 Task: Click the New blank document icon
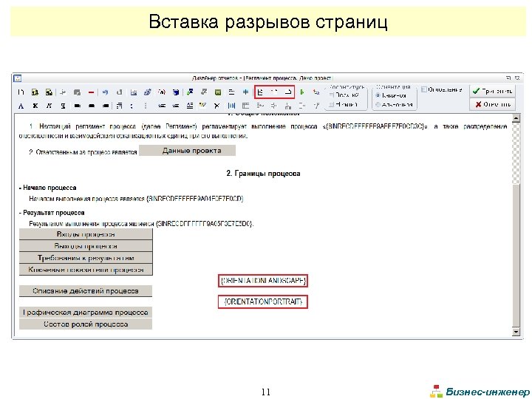click(21, 92)
